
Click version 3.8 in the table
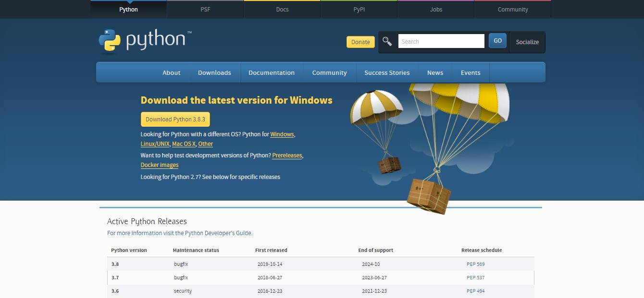click(x=114, y=264)
